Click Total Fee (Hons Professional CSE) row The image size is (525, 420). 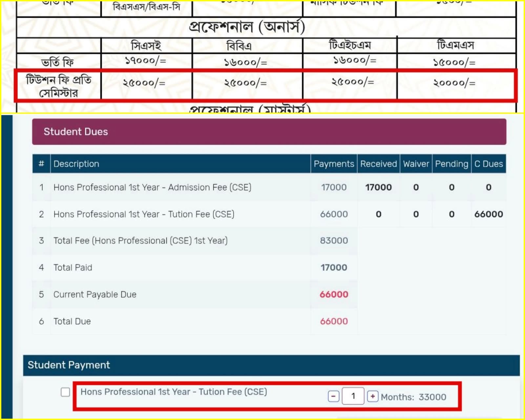coord(140,241)
